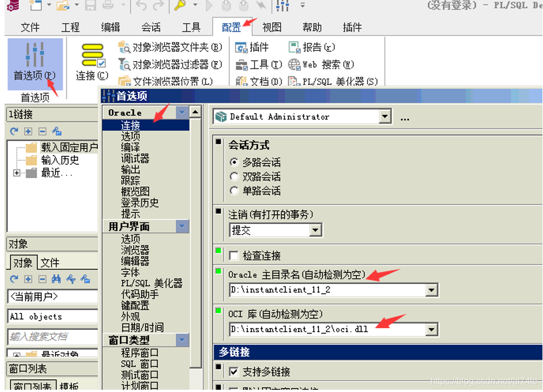543x392 pixels.
Task: Click the Print icon in the quick toolbar
Action: tap(108, 5)
